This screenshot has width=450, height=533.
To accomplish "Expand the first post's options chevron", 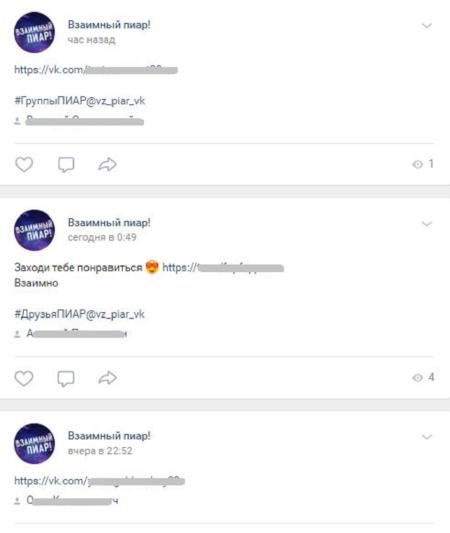I will click(427, 25).
